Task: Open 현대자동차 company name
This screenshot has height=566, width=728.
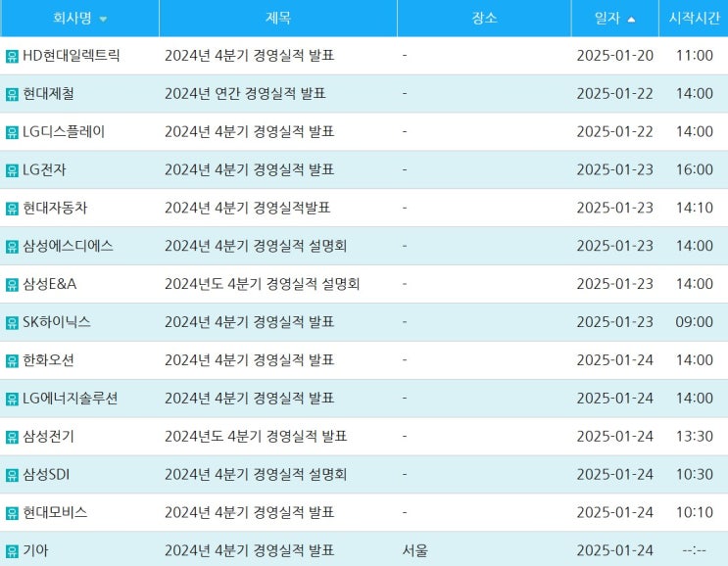Action: coord(55,208)
